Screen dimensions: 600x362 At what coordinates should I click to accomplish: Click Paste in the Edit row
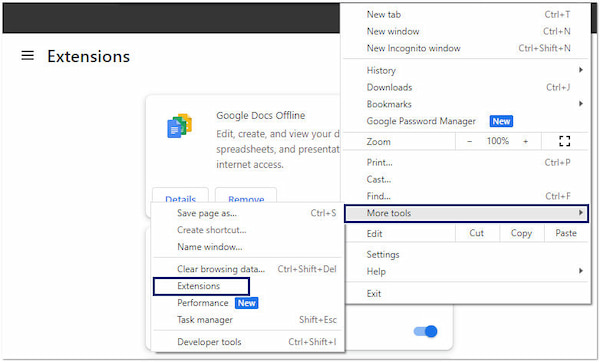pos(566,233)
